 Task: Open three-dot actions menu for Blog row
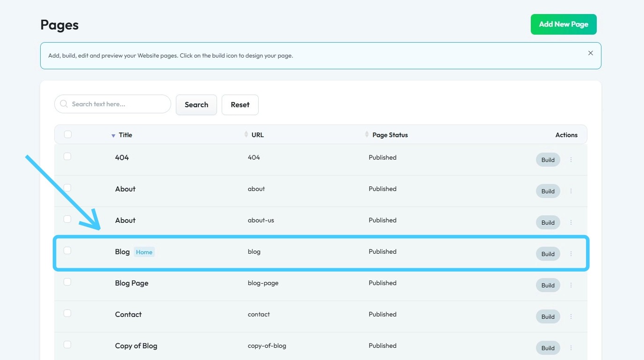[x=571, y=254]
